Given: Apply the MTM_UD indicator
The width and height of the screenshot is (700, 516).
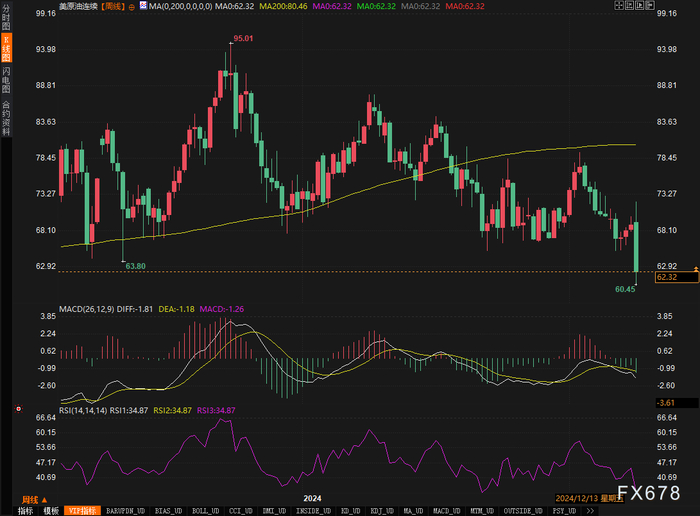Looking at the screenshot, I should click(x=482, y=511).
